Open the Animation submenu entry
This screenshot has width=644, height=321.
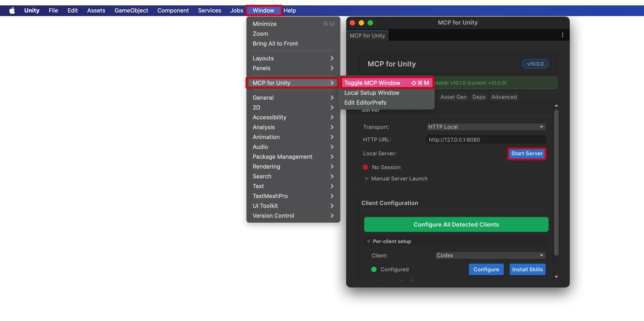point(293,137)
